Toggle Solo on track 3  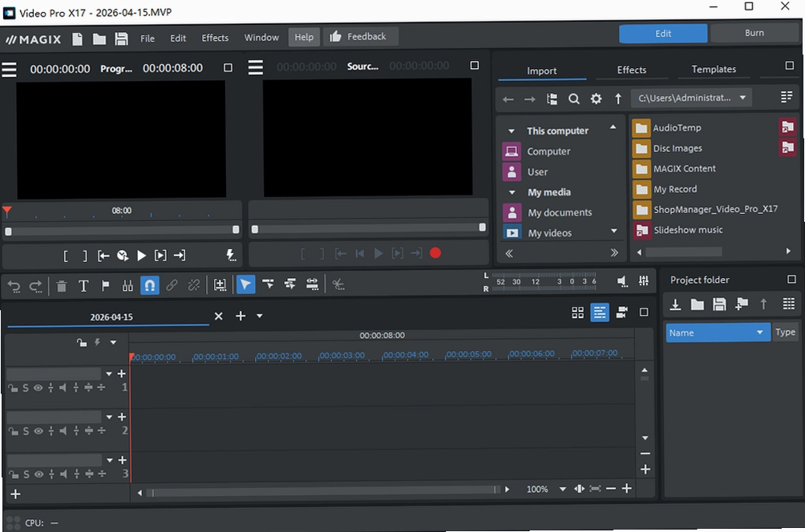(x=26, y=474)
